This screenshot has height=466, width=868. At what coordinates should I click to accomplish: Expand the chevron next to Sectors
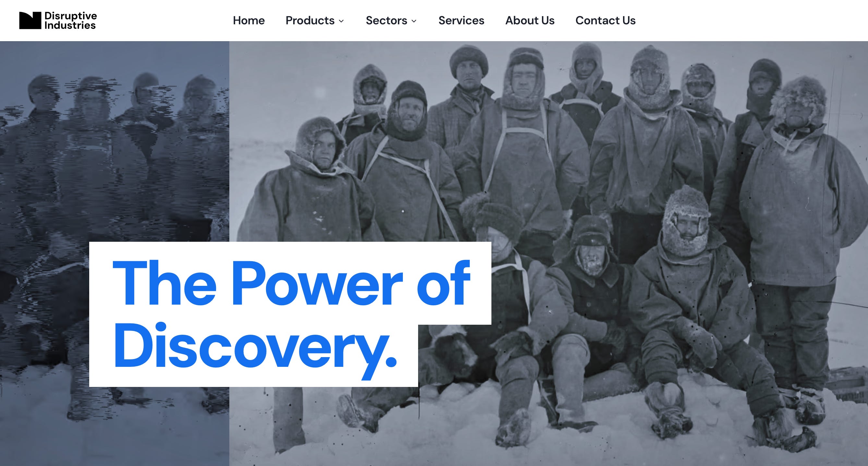pyautogui.click(x=414, y=21)
